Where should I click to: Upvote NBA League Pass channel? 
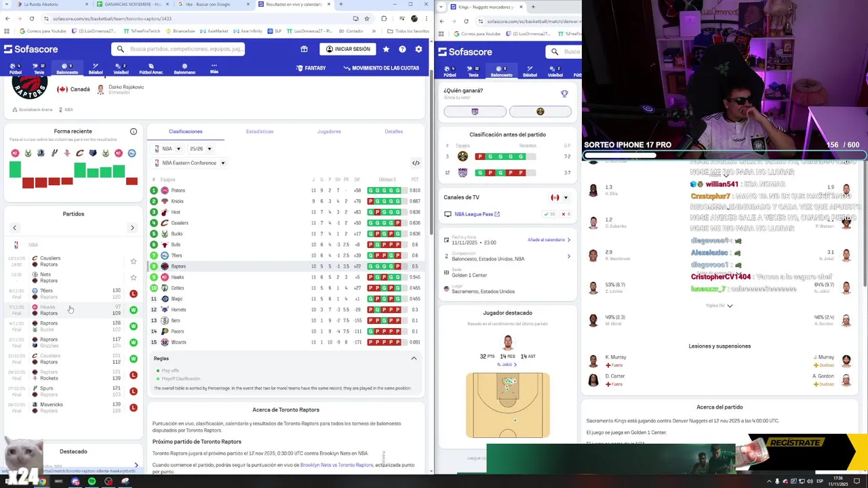[x=549, y=214]
